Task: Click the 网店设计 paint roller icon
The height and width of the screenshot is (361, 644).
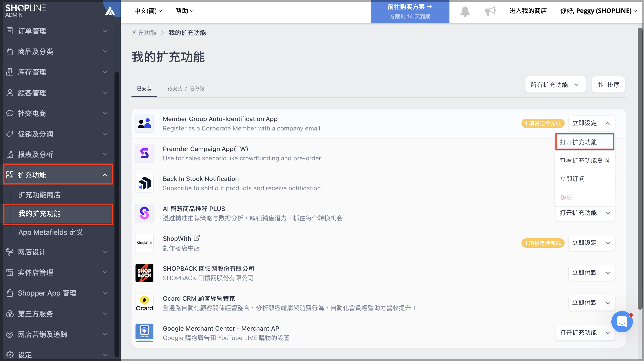Action: (x=9, y=252)
